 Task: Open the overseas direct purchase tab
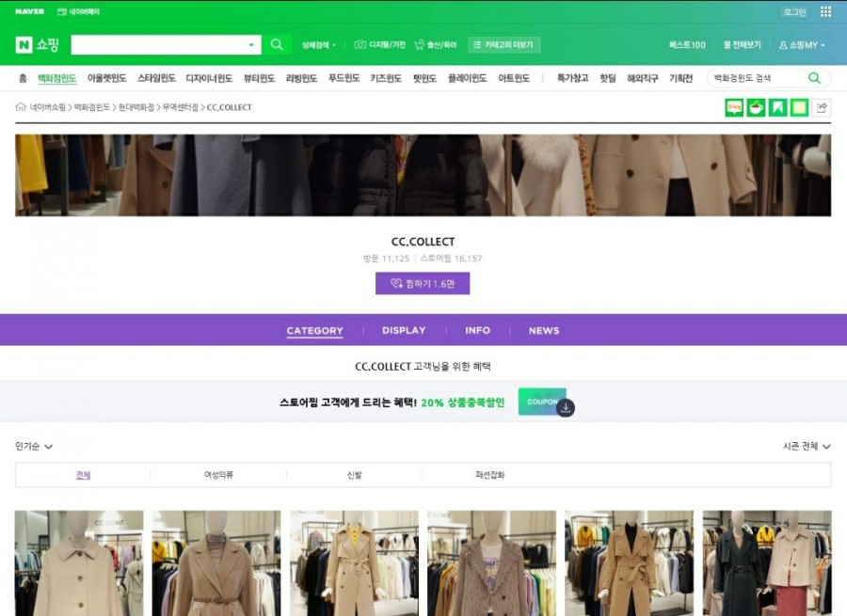642,78
